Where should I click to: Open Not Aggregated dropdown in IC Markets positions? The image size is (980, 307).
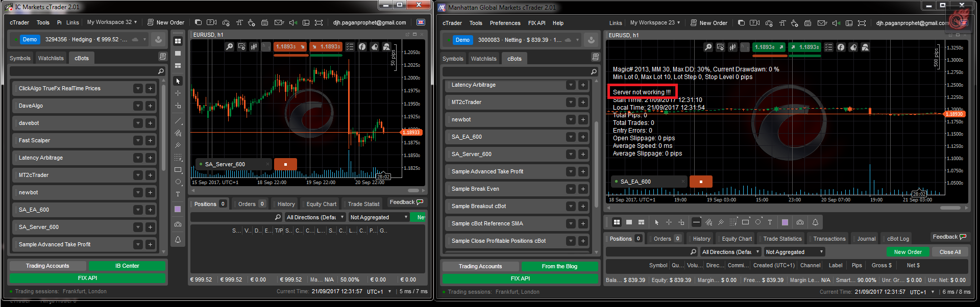pyautogui.click(x=379, y=217)
